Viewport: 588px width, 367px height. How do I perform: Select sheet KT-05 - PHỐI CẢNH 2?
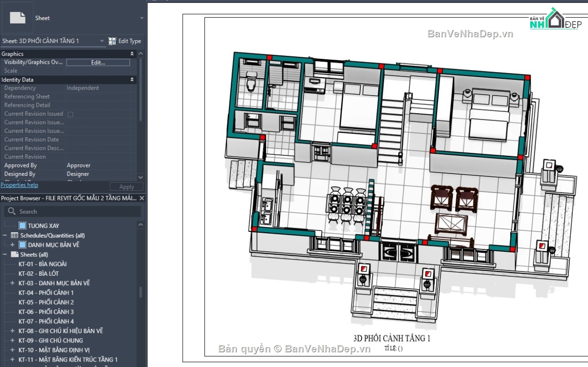46,302
